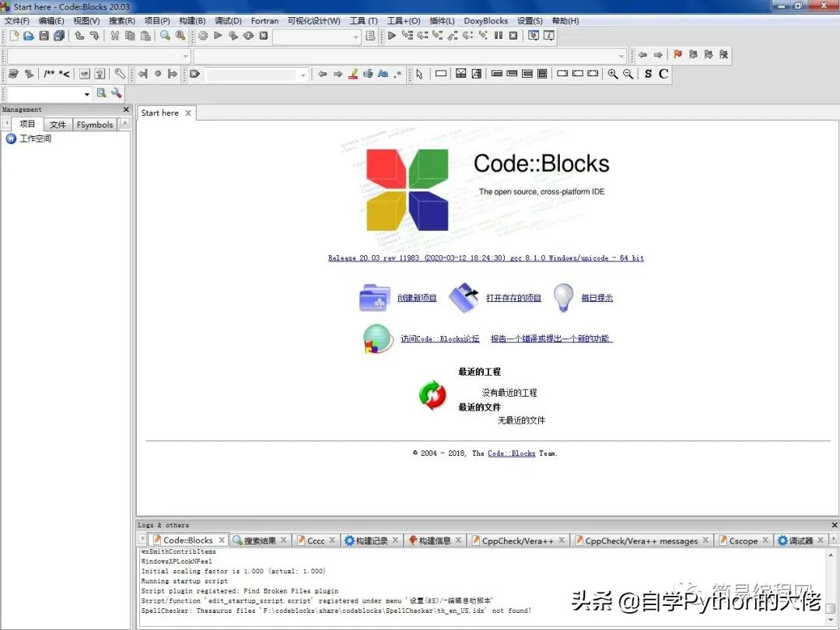This screenshot has width=840, height=630.
Task: Click the Clear all bookmarks flag icon
Action: click(724, 54)
